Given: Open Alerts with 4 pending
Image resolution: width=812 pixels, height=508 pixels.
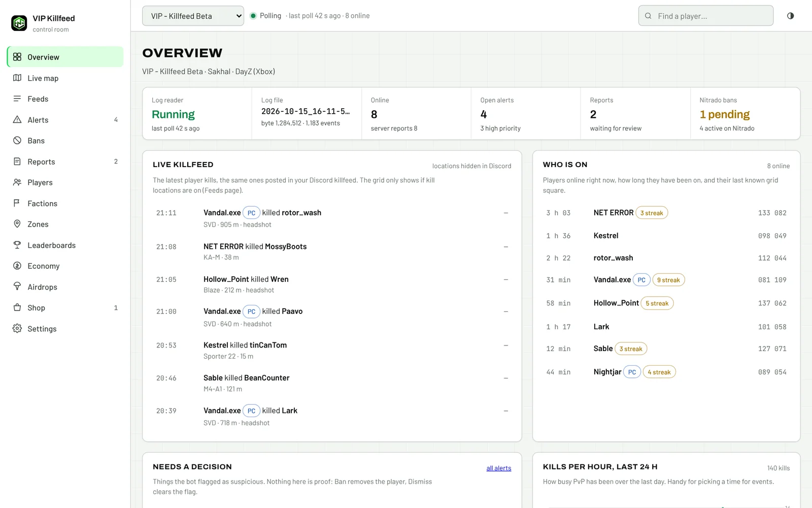Looking at the screenshot, I should point(65,120).
